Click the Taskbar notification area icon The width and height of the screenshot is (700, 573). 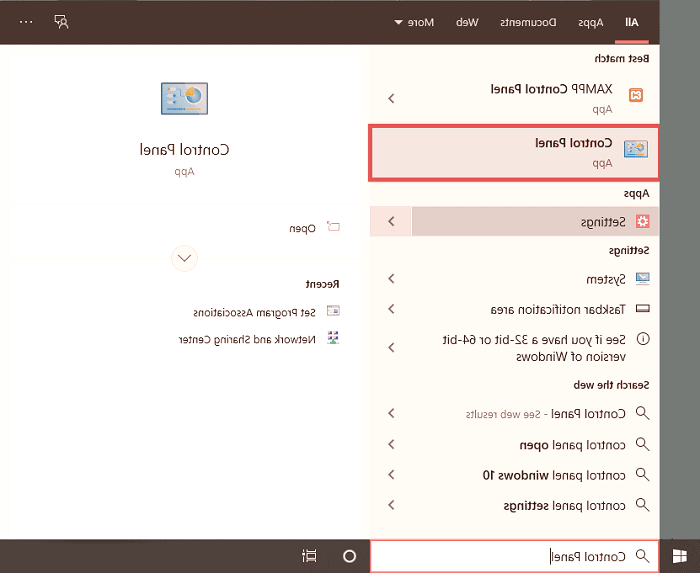(x=642, y=309)
